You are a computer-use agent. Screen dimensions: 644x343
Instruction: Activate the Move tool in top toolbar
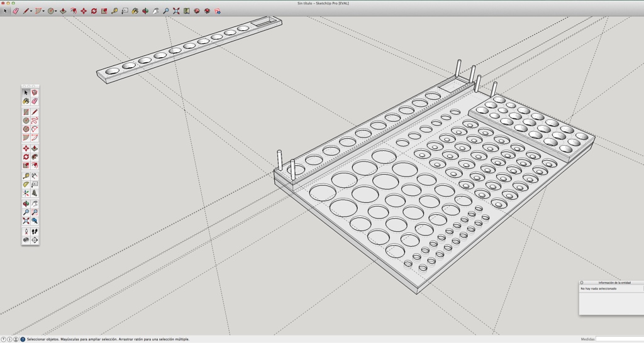pos(84,11)
